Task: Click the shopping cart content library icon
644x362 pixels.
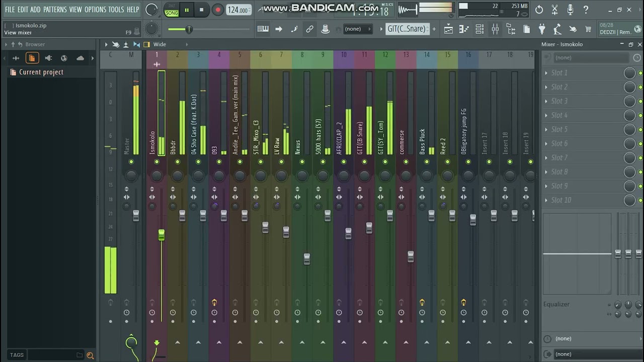Action: 589,29
